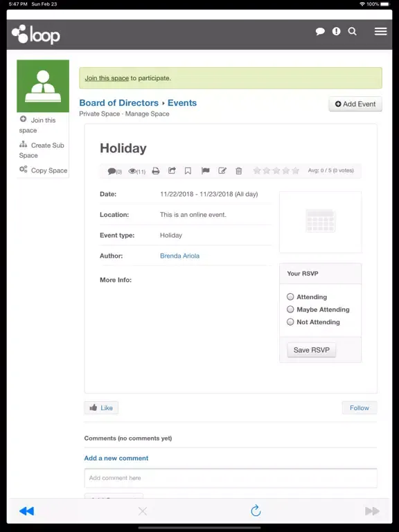Viewport: 399px width, 532px height.
Task: Open the search magnifier icon
Action: (352, 32)
